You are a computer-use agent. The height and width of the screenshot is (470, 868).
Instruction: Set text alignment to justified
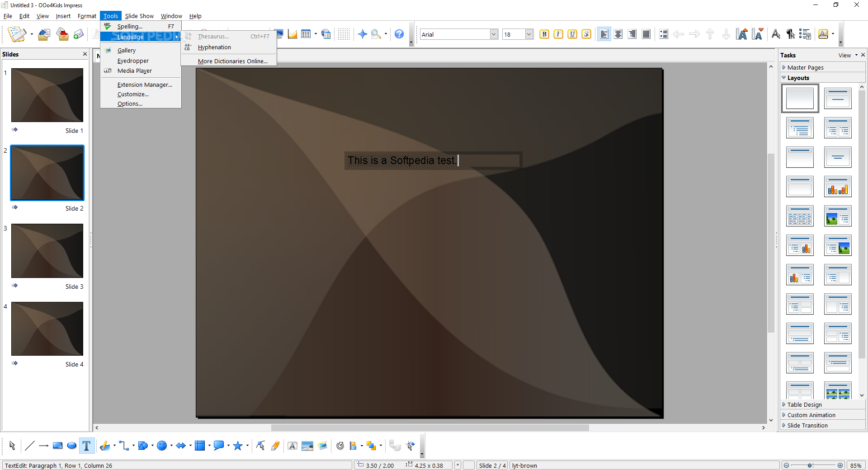coord(646,34)
